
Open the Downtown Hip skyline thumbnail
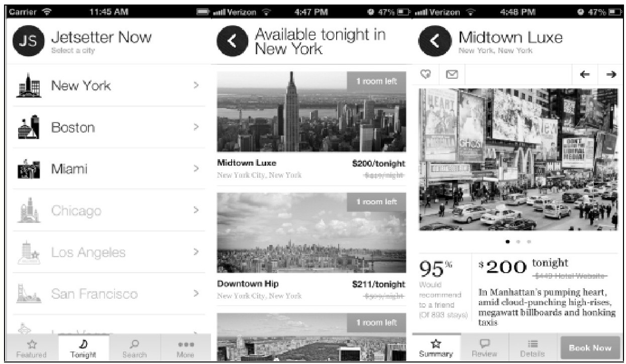311,233
